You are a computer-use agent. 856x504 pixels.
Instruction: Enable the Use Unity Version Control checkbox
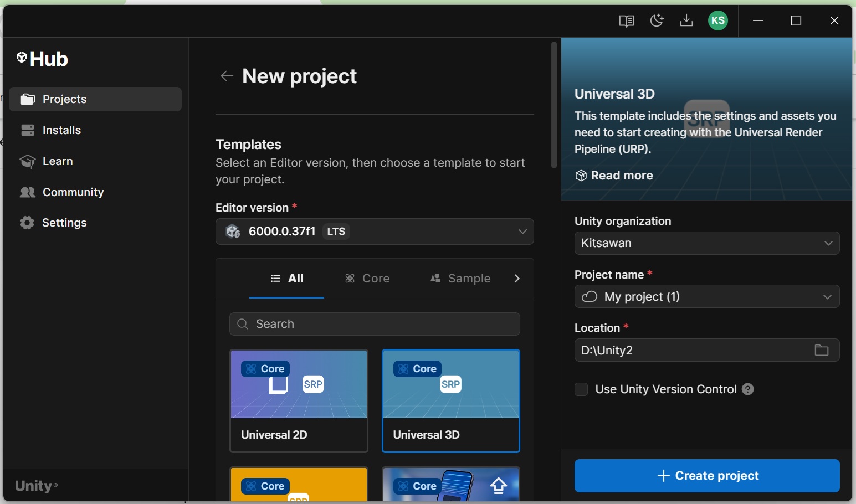click(x=581, y=389)
